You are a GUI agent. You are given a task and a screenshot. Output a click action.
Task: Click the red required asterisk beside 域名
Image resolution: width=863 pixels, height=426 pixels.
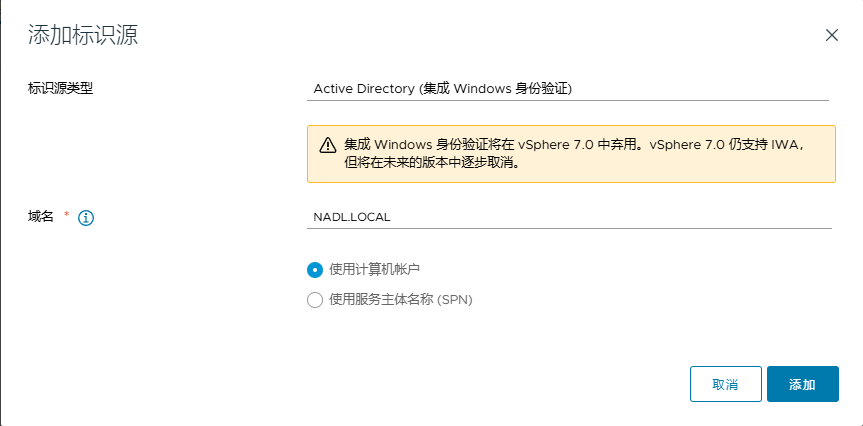click(67, 215)
